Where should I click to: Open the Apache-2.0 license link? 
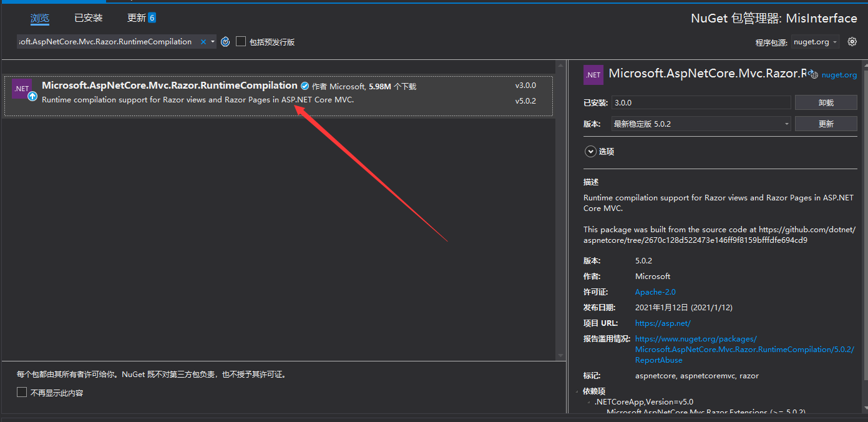click(x=655, y=292)
